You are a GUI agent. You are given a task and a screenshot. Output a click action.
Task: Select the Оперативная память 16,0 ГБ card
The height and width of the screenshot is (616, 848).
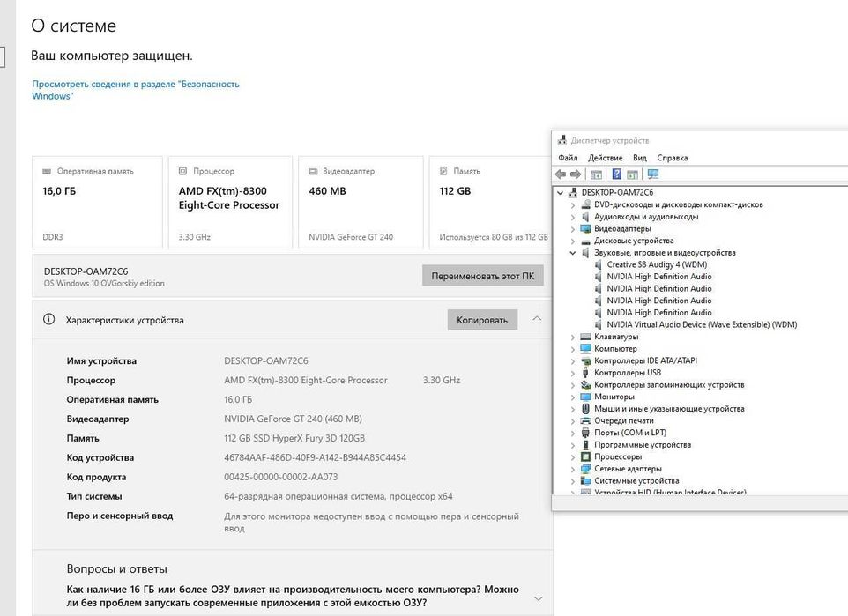[x=97, y=203]
